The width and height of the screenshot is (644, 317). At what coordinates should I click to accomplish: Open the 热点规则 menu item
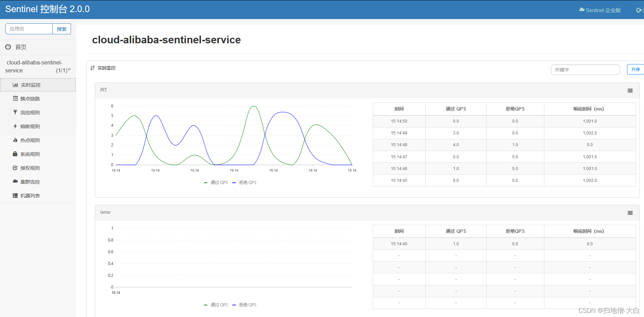[38, 140]
